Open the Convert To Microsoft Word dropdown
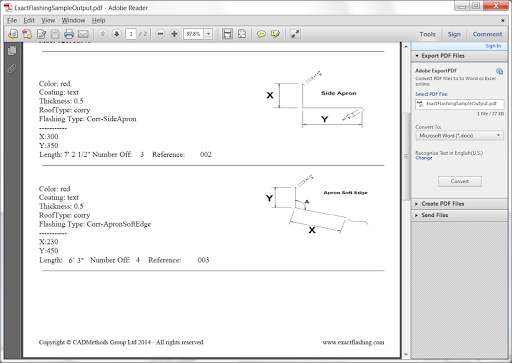This screenshot has height=363, width=512. tap(459, 136)
